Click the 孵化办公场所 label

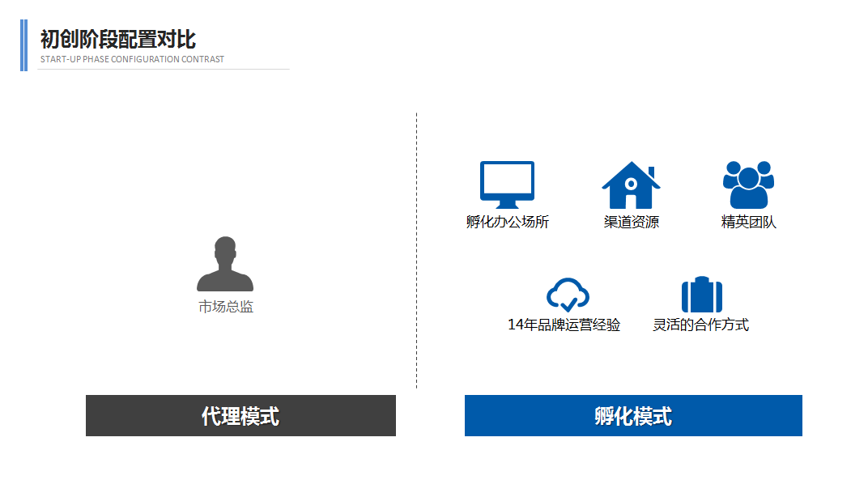pyautogui.click(x=508, y=222)
